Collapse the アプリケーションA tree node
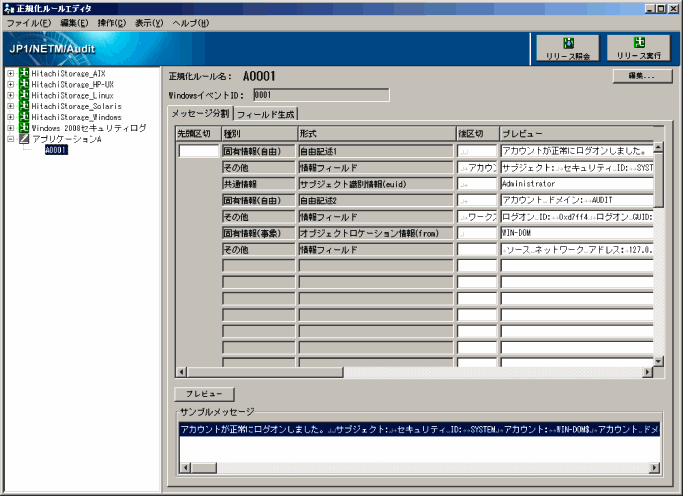 [x=10, y=139]
